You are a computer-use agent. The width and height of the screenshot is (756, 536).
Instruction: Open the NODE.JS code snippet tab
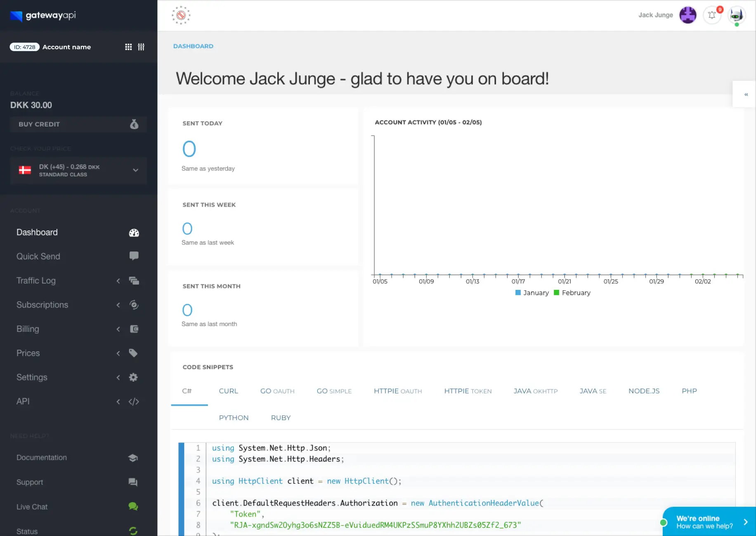pyautogui.click(x=644, y=391)
